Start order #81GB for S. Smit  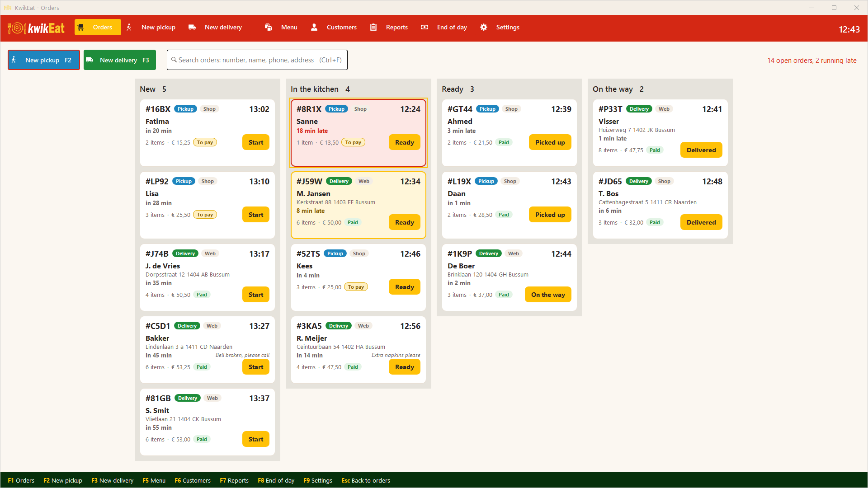[256, 439]
